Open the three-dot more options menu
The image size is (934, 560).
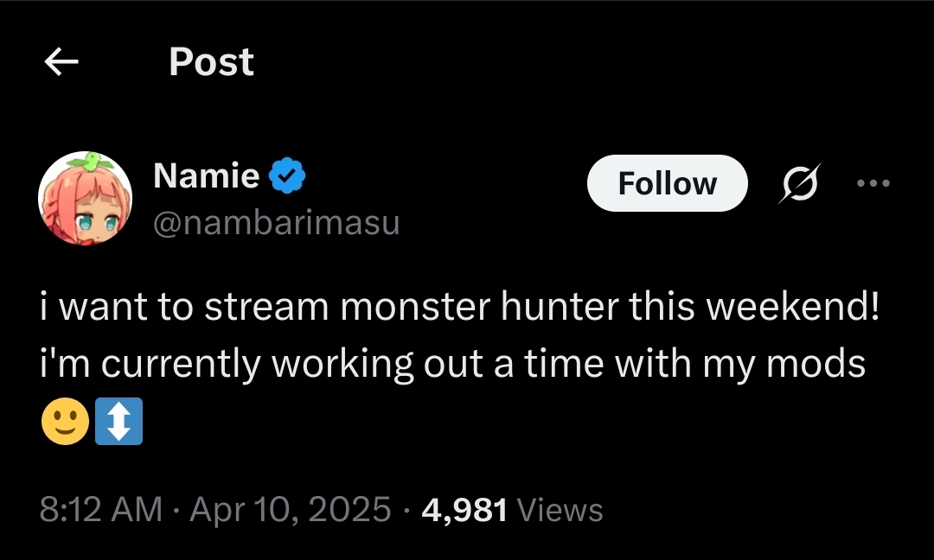point(872,183)
